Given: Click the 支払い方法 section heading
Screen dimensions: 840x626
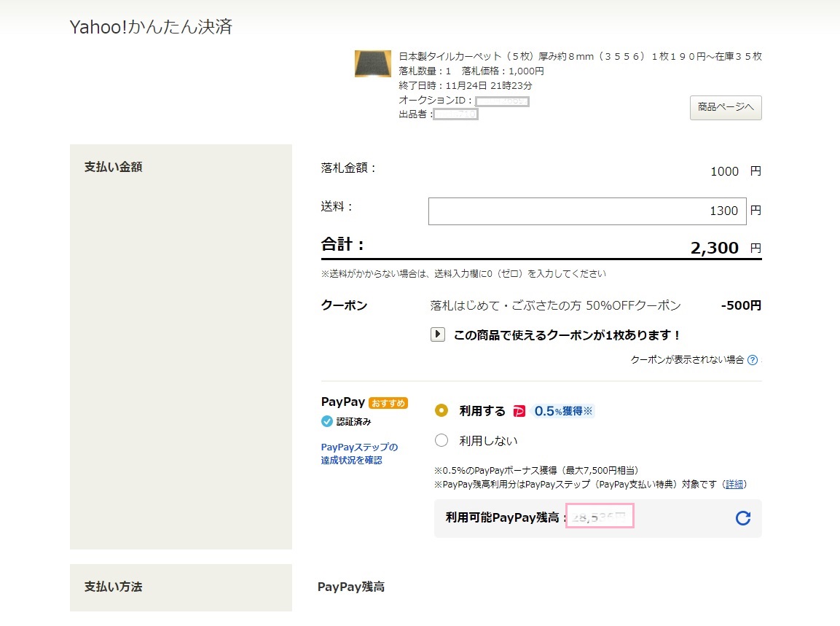Looking at the screenshot, I should pos(113,587).
